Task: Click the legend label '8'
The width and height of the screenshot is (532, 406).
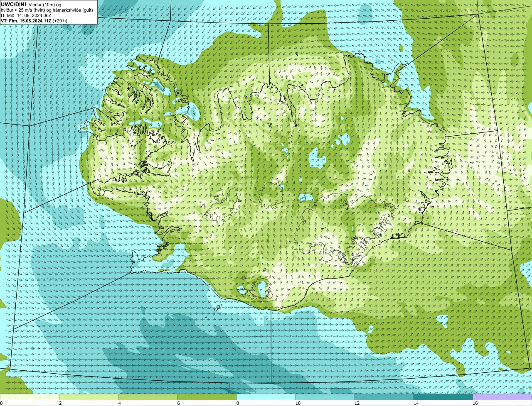Action: [237, 403]
